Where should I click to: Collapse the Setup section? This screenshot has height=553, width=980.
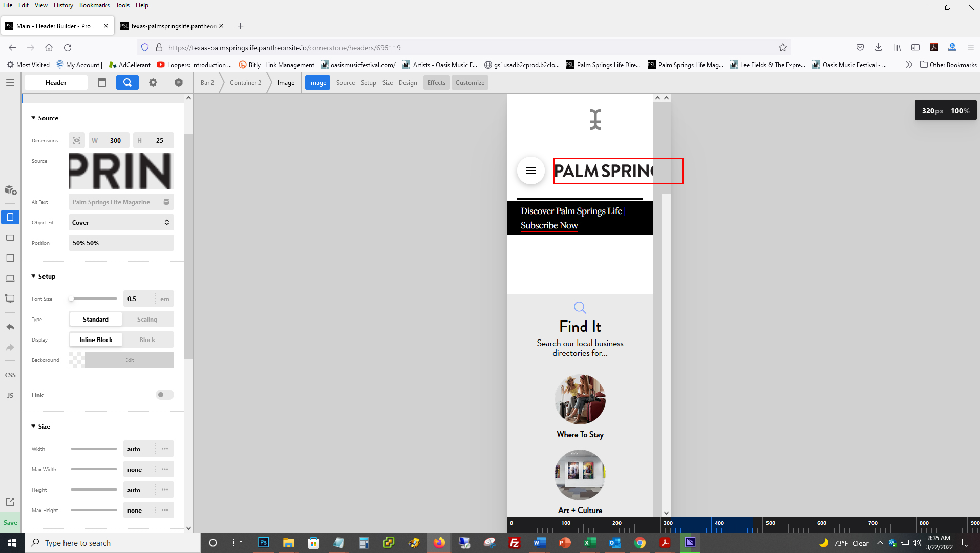pos(43,276)
